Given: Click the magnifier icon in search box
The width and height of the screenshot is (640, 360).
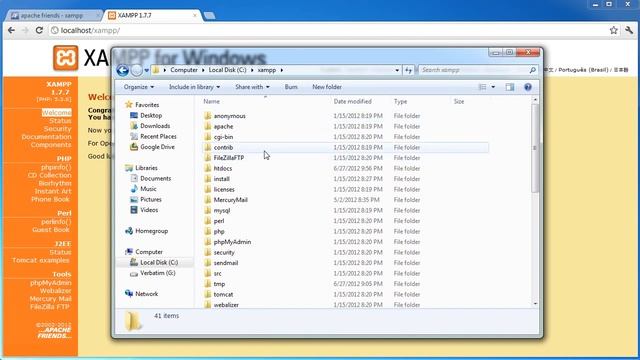Looking at the screenshot, I should 533,70.
